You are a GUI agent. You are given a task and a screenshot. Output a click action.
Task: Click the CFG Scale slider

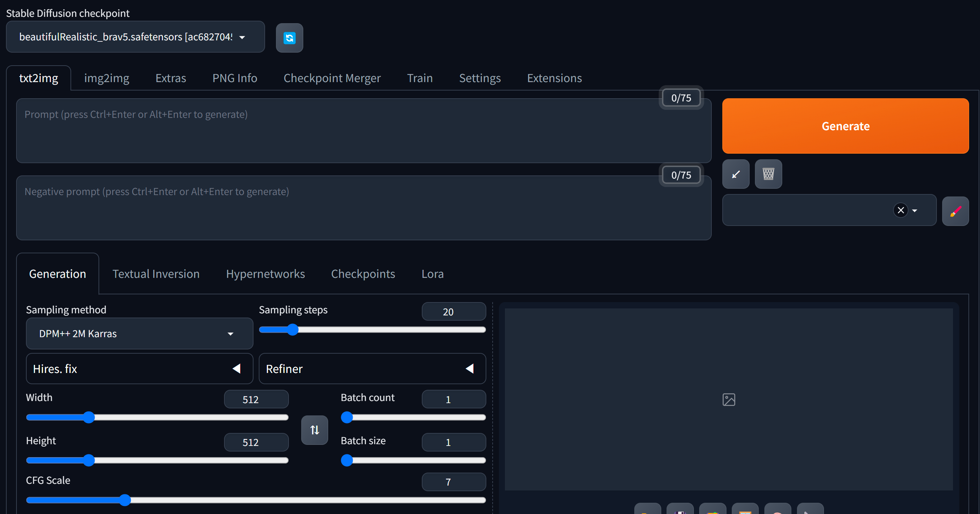[256, 500]
